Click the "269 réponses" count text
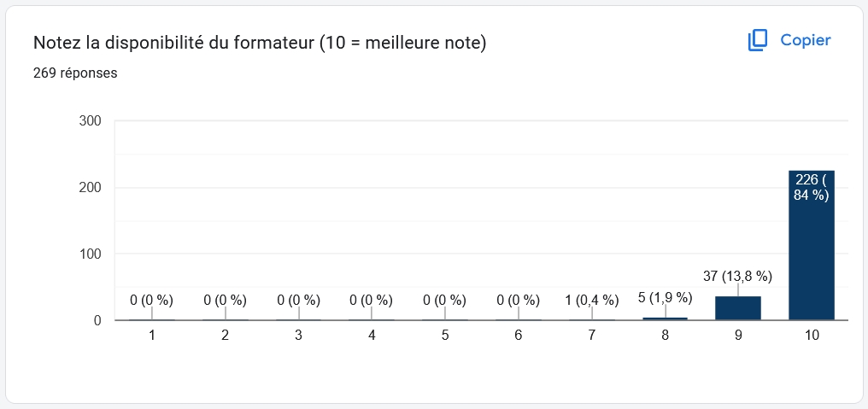 [x=75, y=73]
